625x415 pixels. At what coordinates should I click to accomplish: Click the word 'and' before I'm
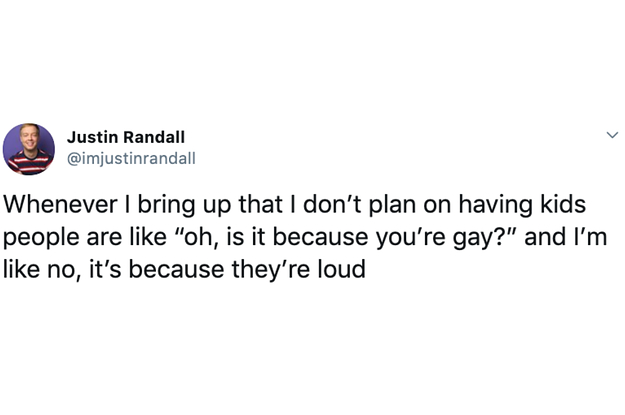(x=544, y=237)
